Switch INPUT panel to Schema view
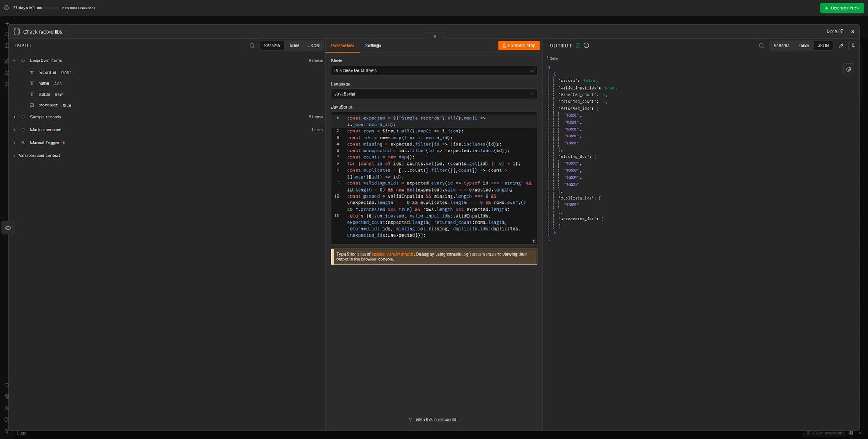 click(x=272, y=46)
